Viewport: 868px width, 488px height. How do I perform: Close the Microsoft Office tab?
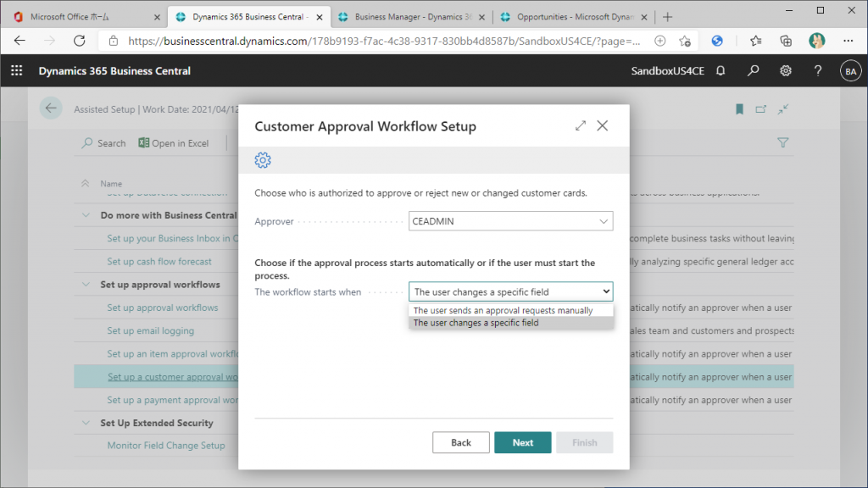[x=157, y=17]
